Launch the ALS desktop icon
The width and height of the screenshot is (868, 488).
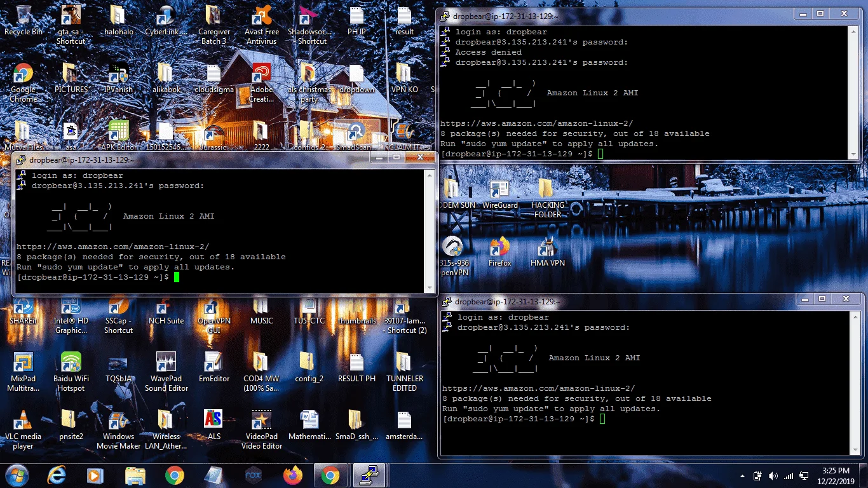pyautogui.click(x=214, y=426)
